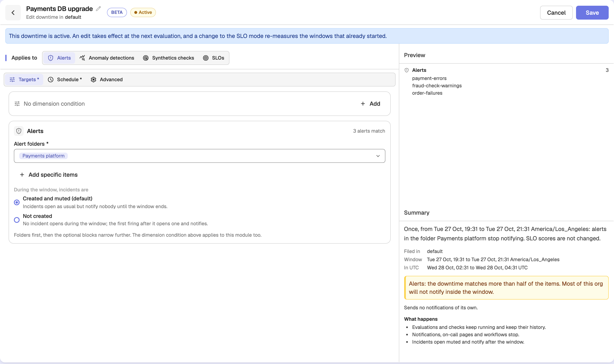Click order-failures in the Preview list
This screenshot has width=614, height=364.
coord(427,93)
